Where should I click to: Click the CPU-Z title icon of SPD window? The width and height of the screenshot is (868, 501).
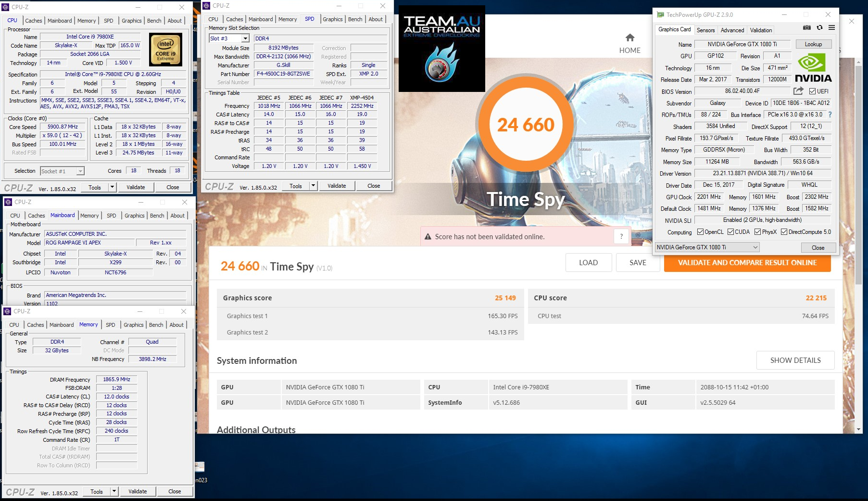pyautogui.click(x=206, y=6)
